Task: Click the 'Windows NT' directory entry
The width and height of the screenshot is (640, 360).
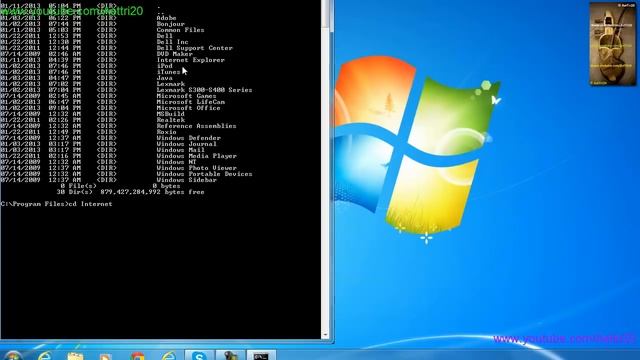Action: [x=177, y=162]
